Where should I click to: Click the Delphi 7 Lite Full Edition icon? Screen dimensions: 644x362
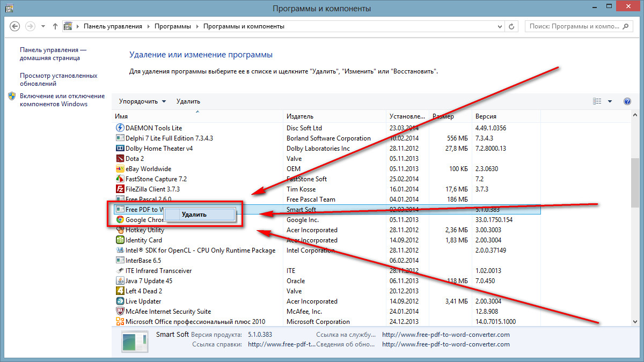tap(120, 138)
